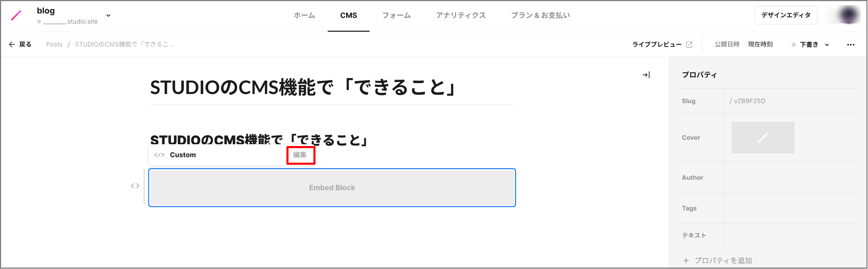Open the Posts breadcrumb link
Screen dimensions: 868x269
54,44
